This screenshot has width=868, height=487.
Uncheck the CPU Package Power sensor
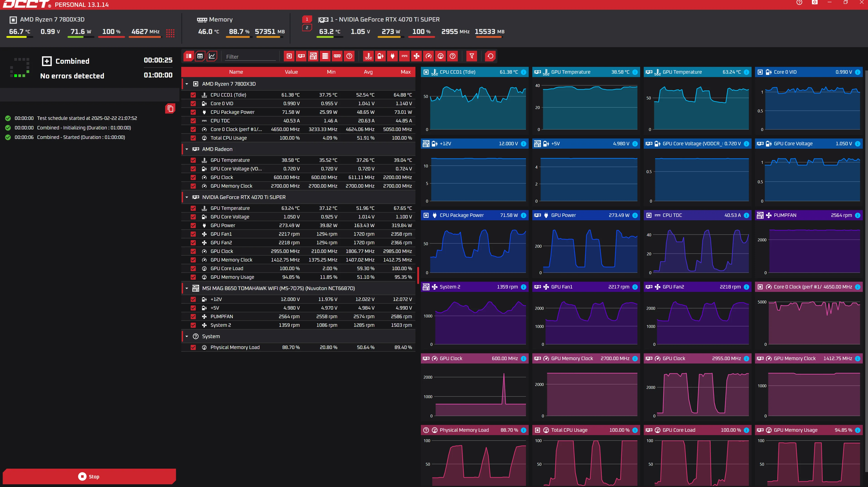[x=193, y=112]
